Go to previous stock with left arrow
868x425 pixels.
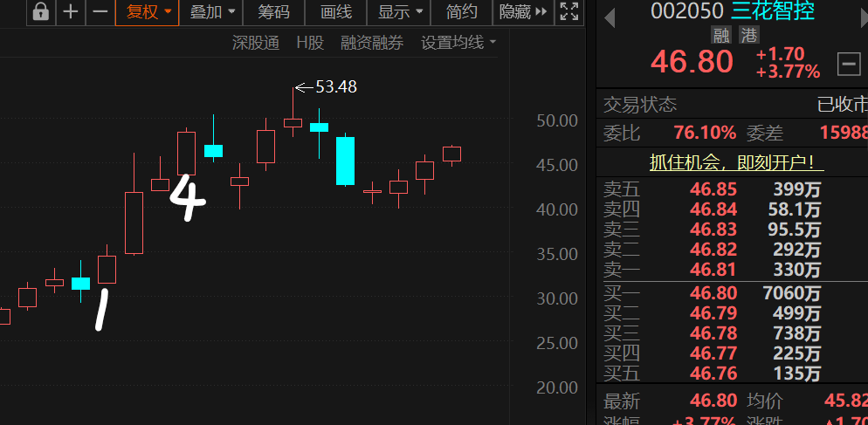(610, 16)
